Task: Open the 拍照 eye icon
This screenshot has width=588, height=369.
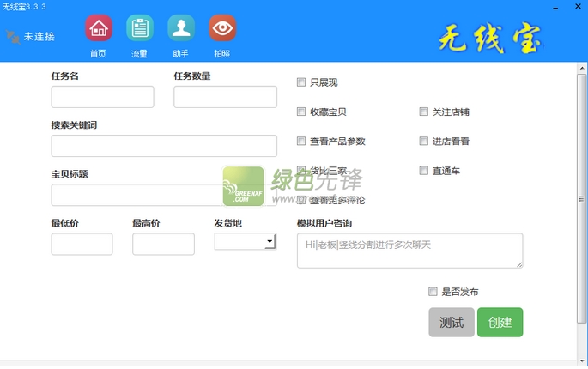Action: tap(222, 28)
